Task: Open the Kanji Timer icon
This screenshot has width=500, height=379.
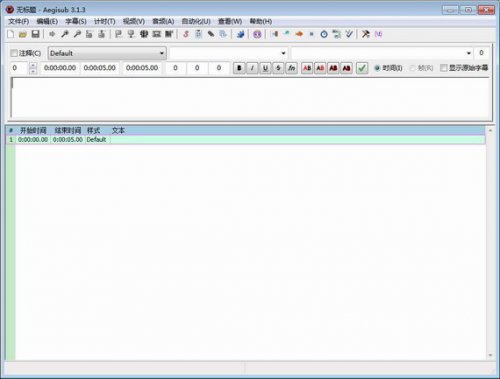Action: 337,34
